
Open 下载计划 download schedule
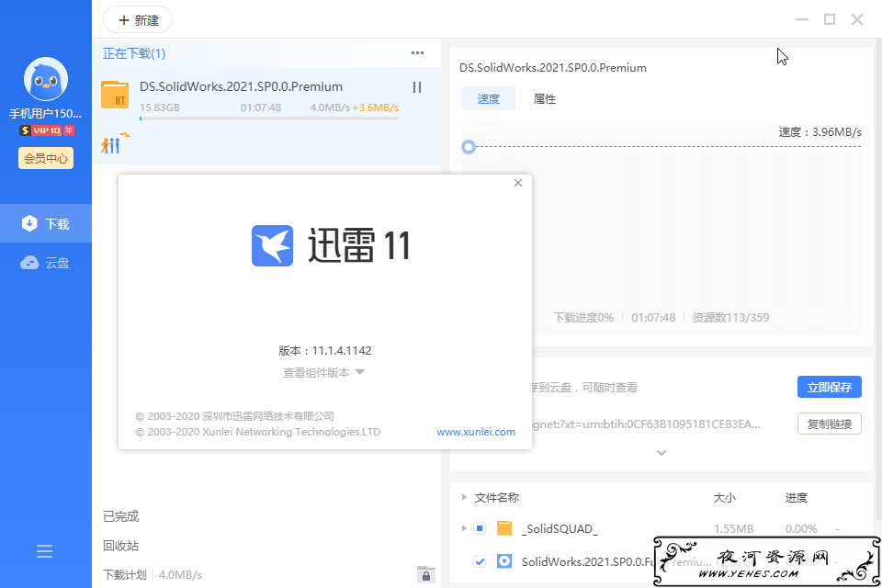tap(124, 574)
